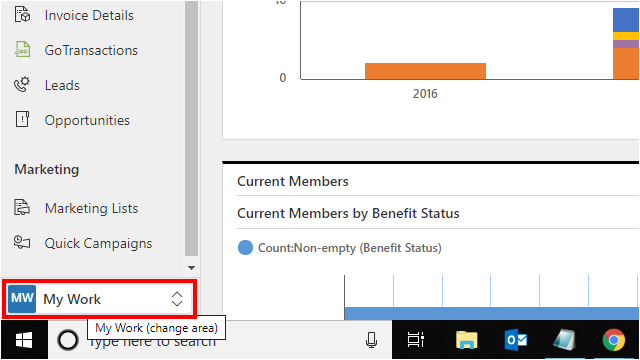Open the Windows Start menu
The image size is (640, 360).
[24, 340]
